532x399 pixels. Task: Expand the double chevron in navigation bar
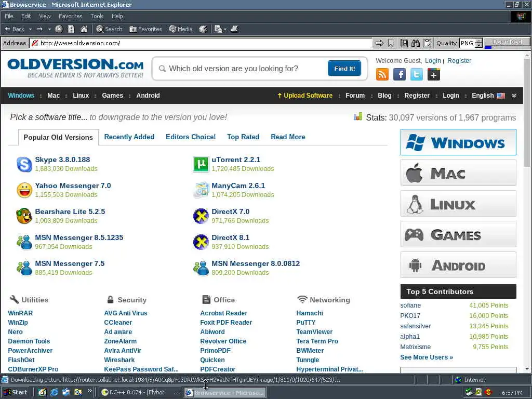514,96
